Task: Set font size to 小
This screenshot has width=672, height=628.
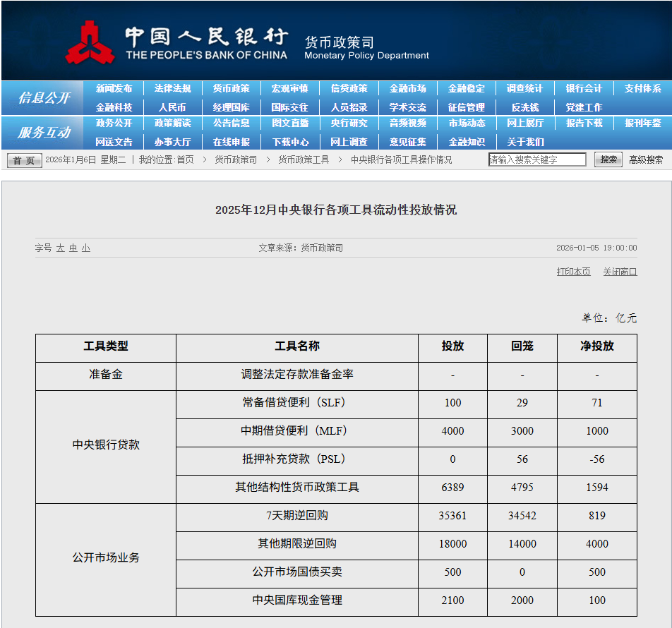Action: click(85, 248)
